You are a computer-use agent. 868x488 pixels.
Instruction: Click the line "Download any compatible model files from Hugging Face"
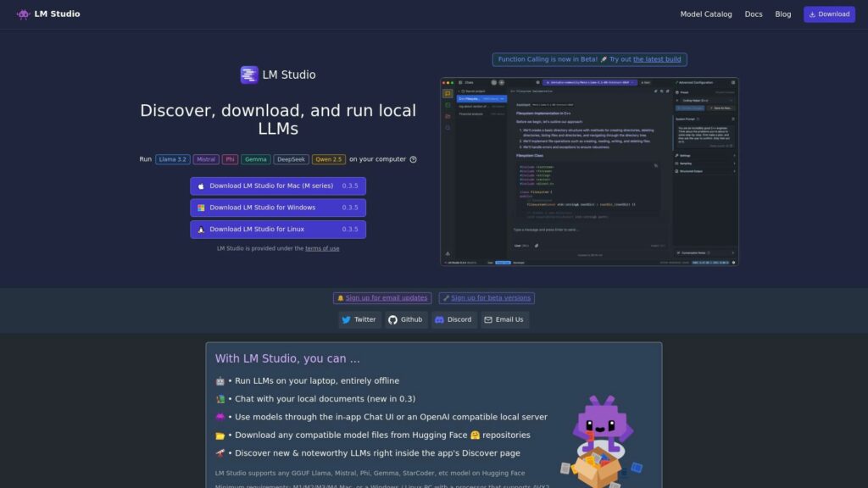pyautogui.click(x=382, y=435)
